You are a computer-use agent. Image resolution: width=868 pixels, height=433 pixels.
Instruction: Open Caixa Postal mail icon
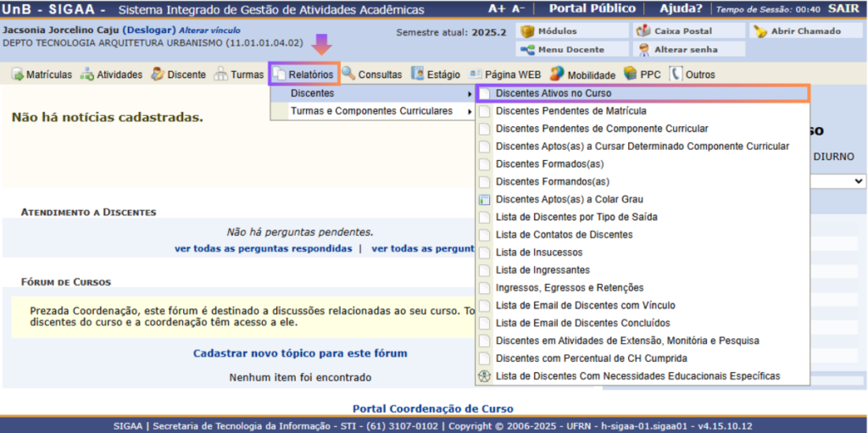643,31
